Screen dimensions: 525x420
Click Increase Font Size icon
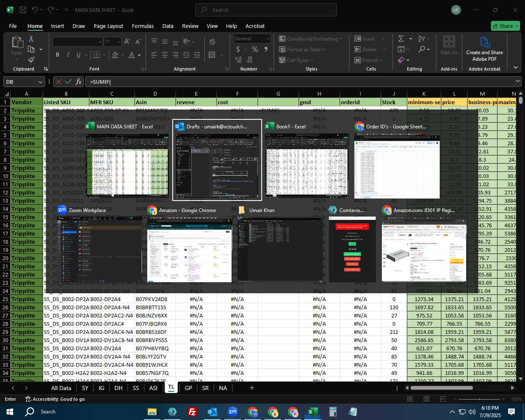coord(127,41)
